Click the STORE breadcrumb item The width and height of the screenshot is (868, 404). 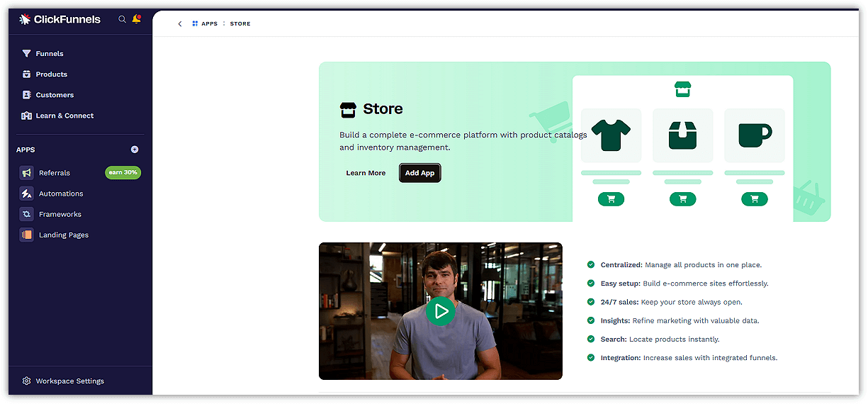(x=240, y=24)
